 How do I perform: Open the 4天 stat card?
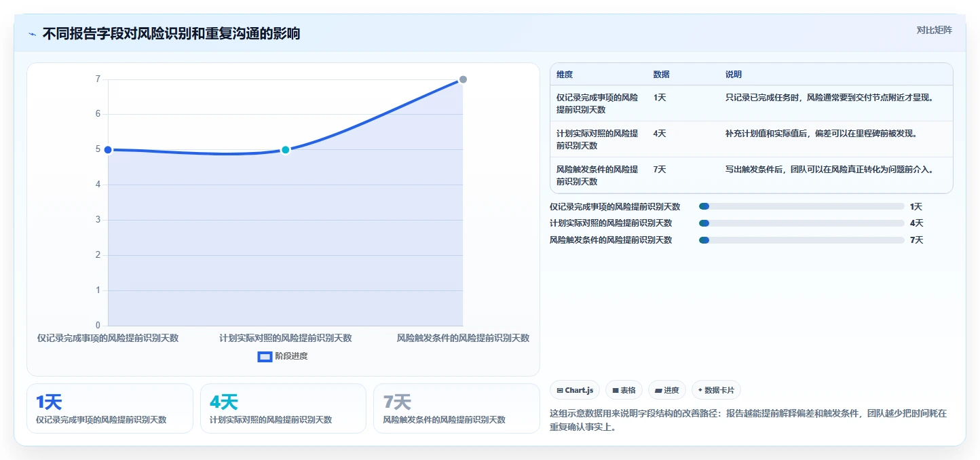283,408
